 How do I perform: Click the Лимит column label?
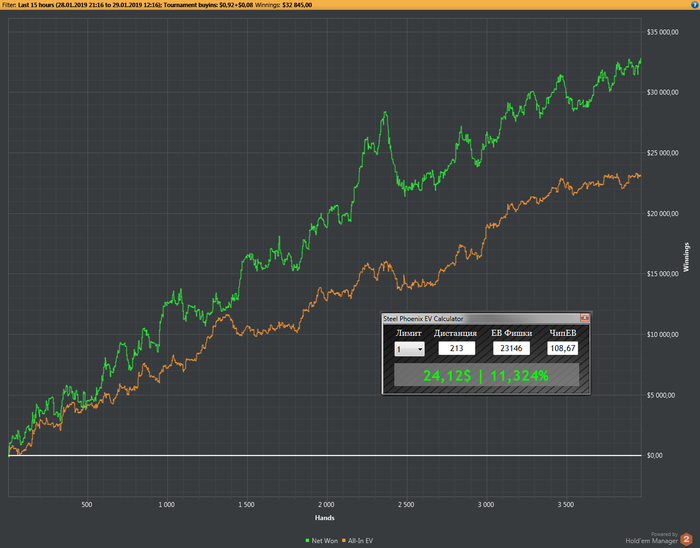click(408, 333)
